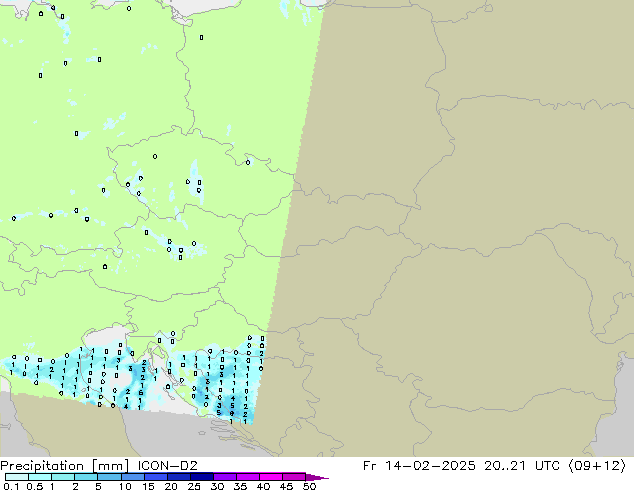This screenshot has width=634, height=490.
Task: Click the '2' legend scale label
Action: click(x=75, y=486)
